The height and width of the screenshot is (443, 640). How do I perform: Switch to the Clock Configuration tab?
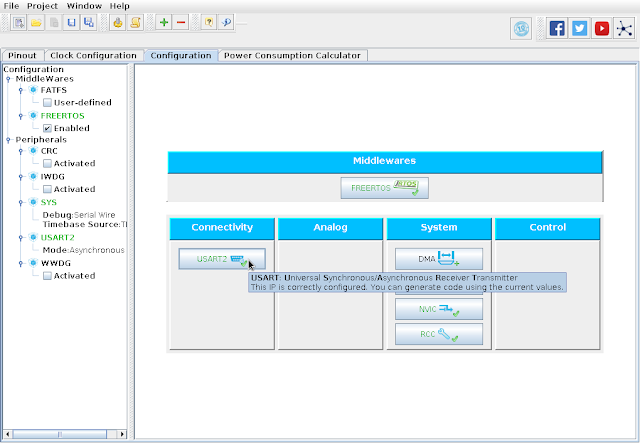point(93,56)
